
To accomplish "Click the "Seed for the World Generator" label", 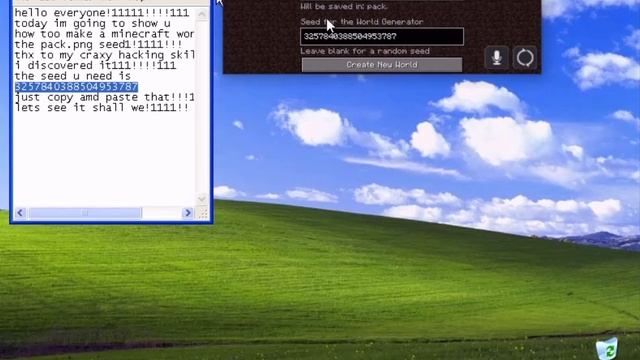I will 362,22.
